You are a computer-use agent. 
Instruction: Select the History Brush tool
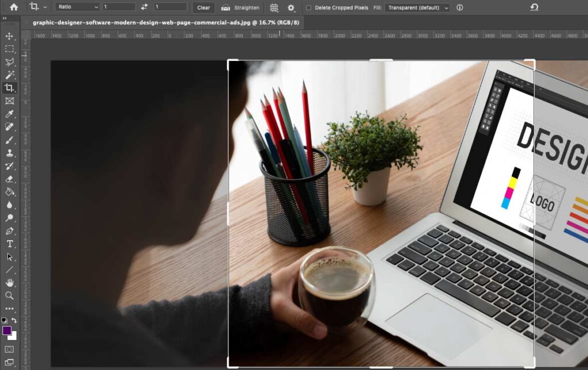(x=9, y=166)
